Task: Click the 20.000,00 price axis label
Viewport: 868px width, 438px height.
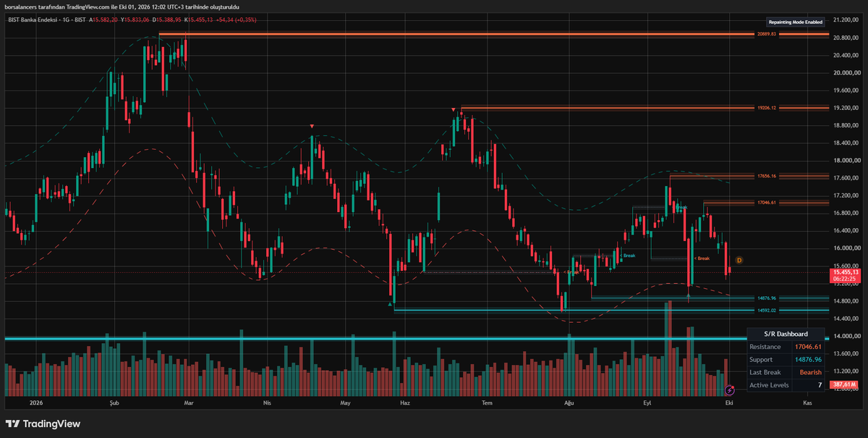Action: coord(846,72)
